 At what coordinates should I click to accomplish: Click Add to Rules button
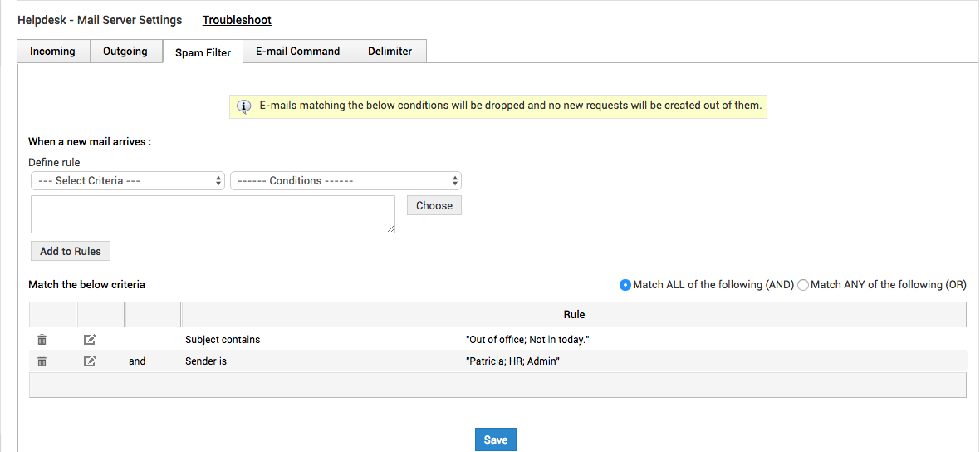pos(71,252)
